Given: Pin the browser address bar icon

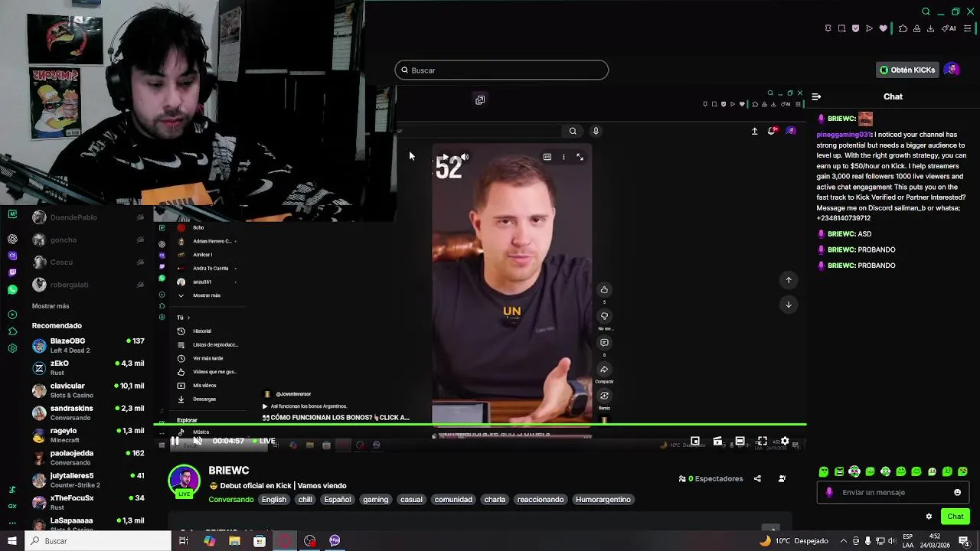Looking at the screenshot, I should tap(828, 28).
